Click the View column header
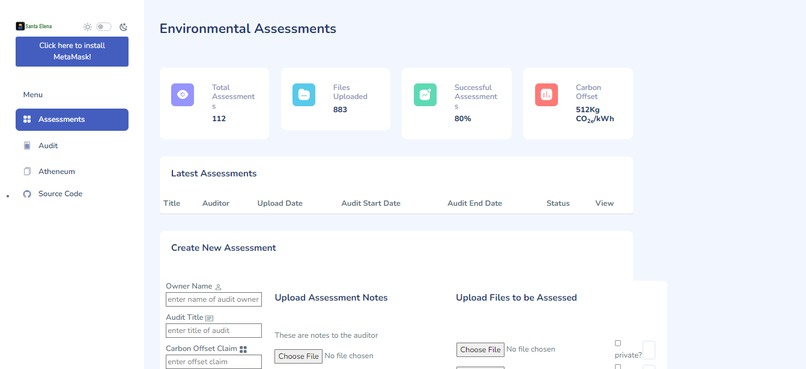This screenshot has width=806, height=369. pyautogui.click(x=604, y=203)
